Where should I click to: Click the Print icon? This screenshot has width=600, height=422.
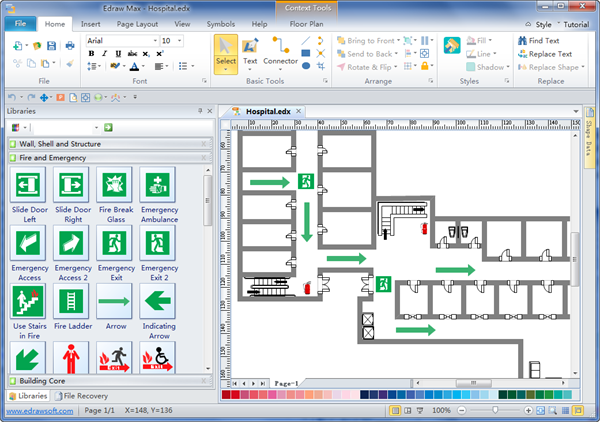coord(69,46)
